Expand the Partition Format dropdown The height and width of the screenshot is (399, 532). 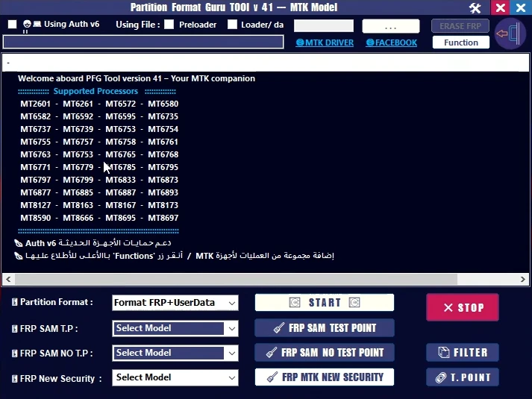click(232, 303)
